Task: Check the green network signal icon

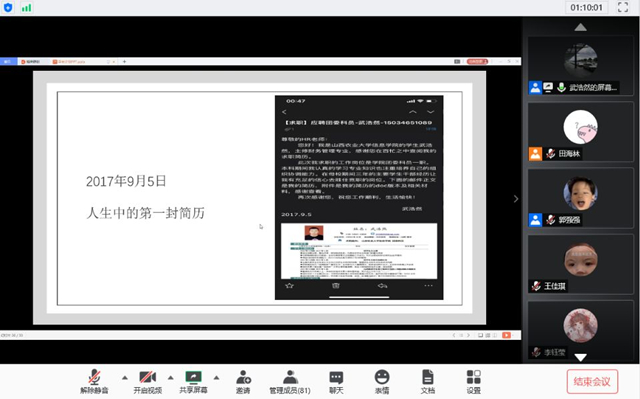Action: [x=27, y=7]
